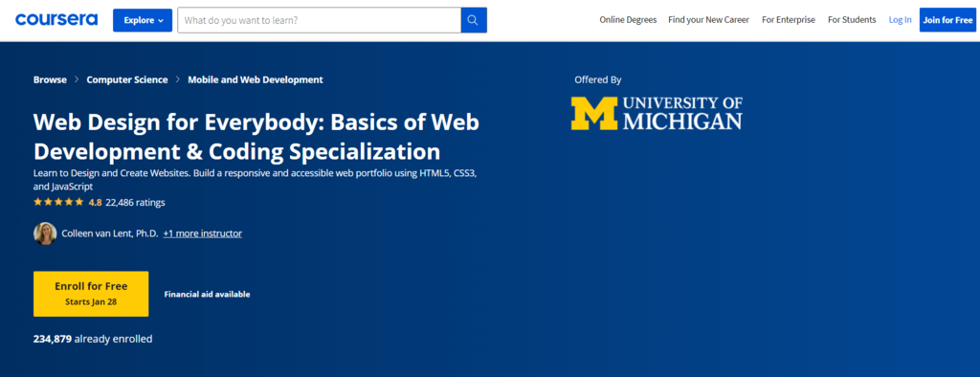The width and height of the screenshot is (980, 377).
Task: Click the Join for Free button
Action: 947,20
